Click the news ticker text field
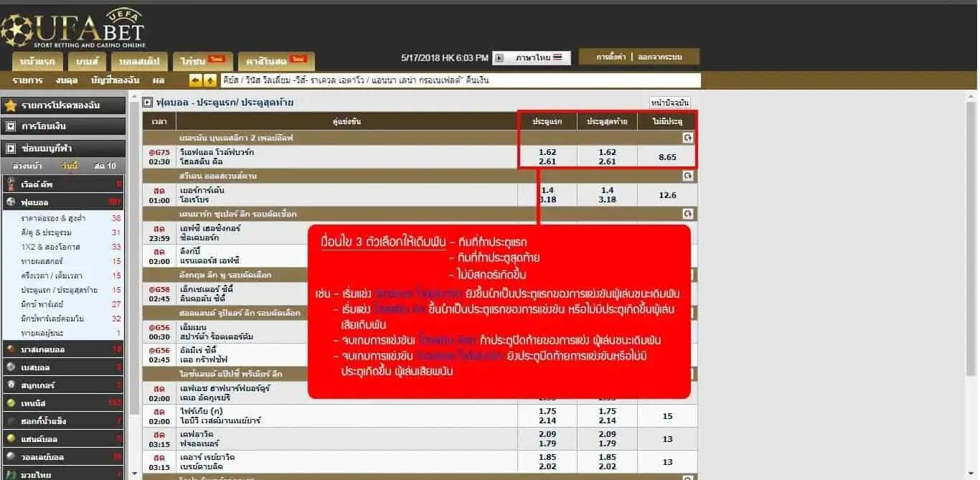The height and width of the screenshot is (480, 980). point(461,80)
